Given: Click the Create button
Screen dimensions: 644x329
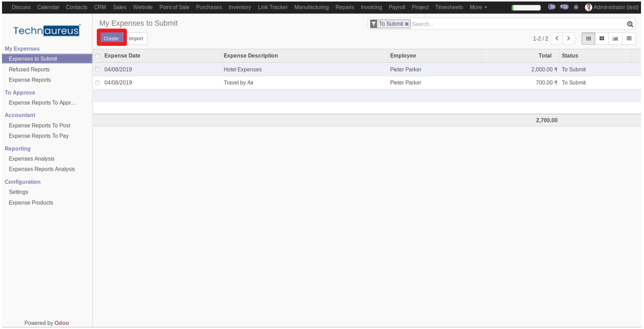Looking at the screenshot, I should [111, 38].
